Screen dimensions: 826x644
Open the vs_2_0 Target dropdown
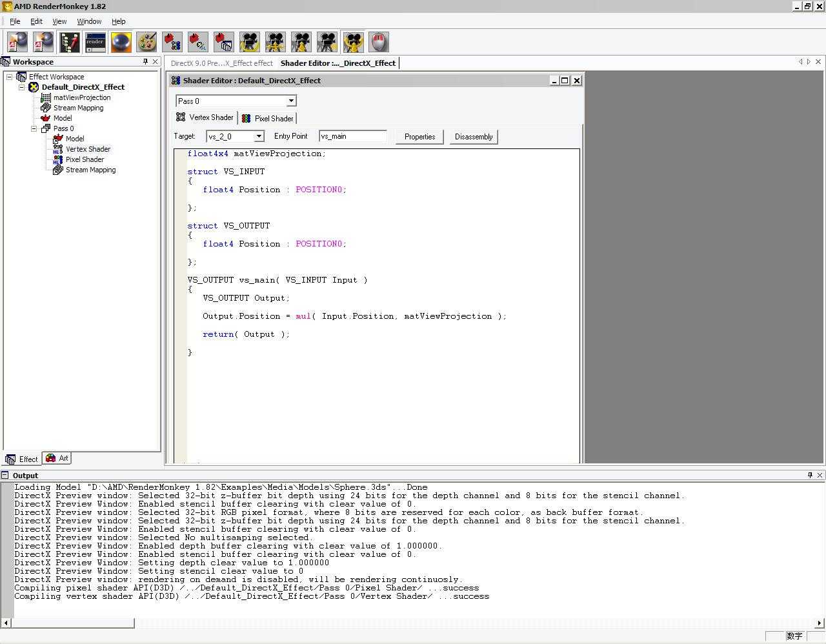259,136
